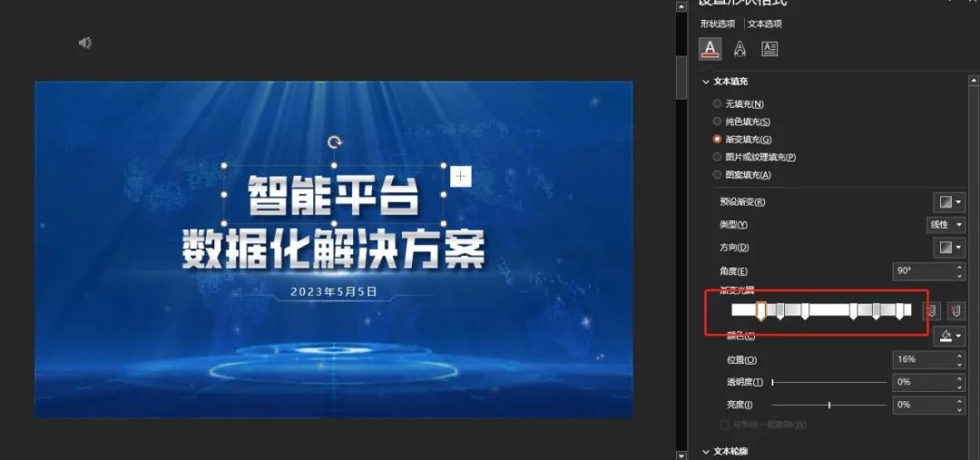This screenshot has height=460, width=980.
Task: Select 无填充 (No fill) radio button
Action: coord(718,103)
